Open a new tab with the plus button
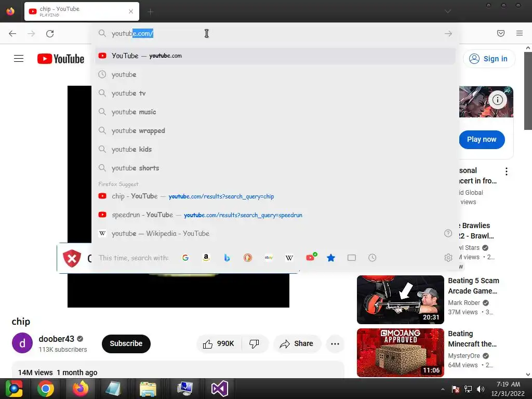The image size is (532, 399). [150, 12]
